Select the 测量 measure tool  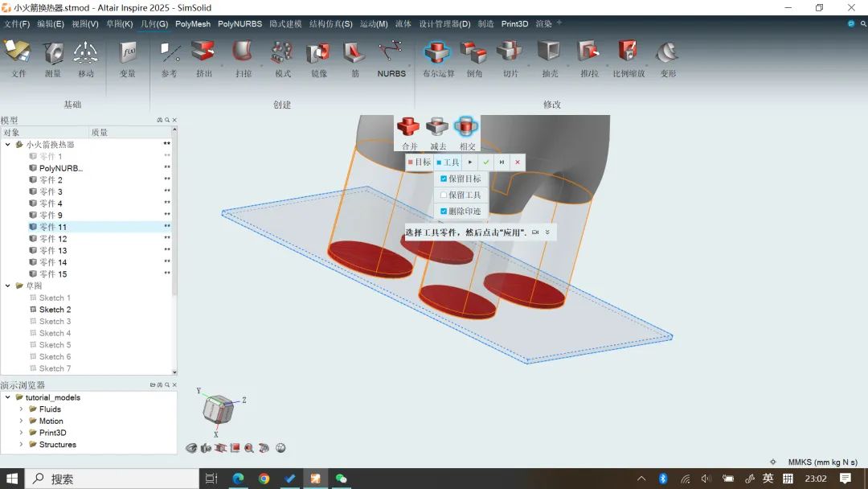coord(52,54)
